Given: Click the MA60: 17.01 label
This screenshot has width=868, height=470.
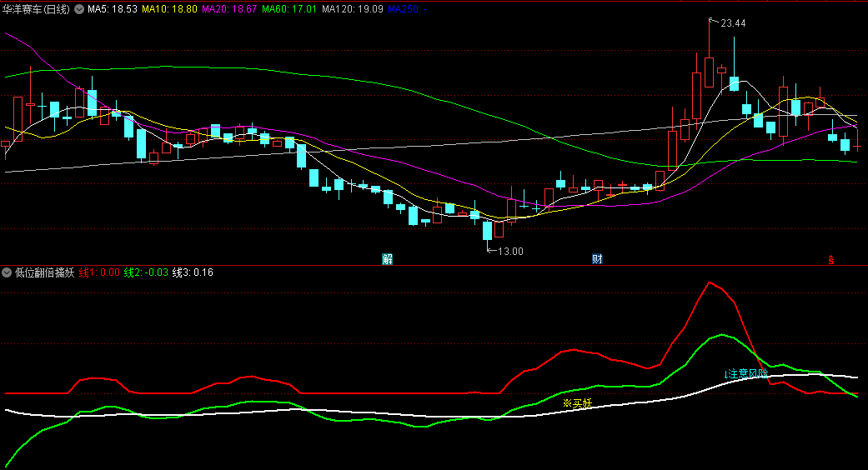Looking at the screenshot, I should (289, 9).
